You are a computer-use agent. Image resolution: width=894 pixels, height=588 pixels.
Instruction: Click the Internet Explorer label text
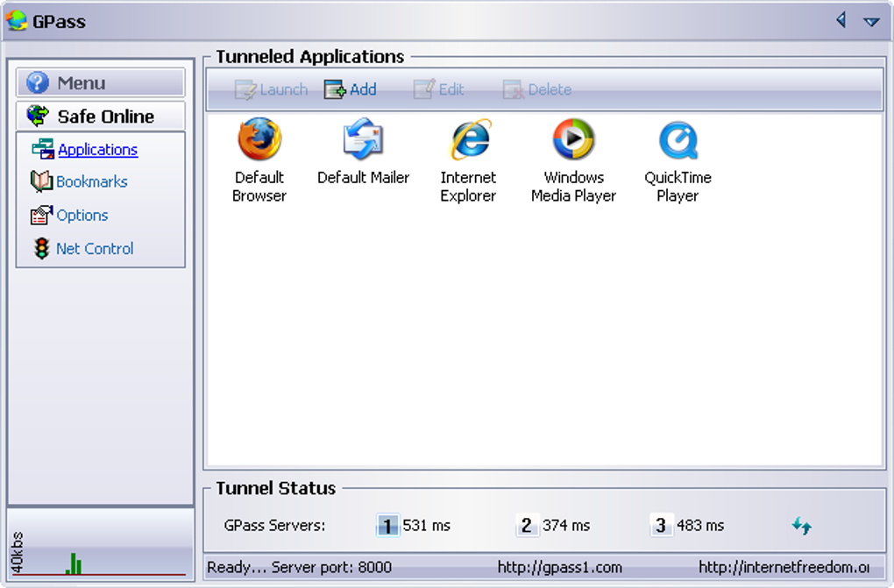pyautogui.click(x=468, y=187)
